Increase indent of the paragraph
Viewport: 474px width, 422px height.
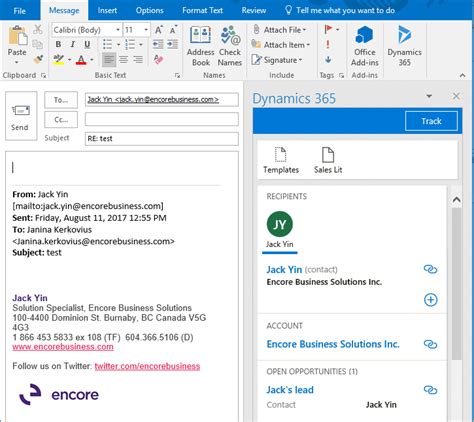coord(172,44)
